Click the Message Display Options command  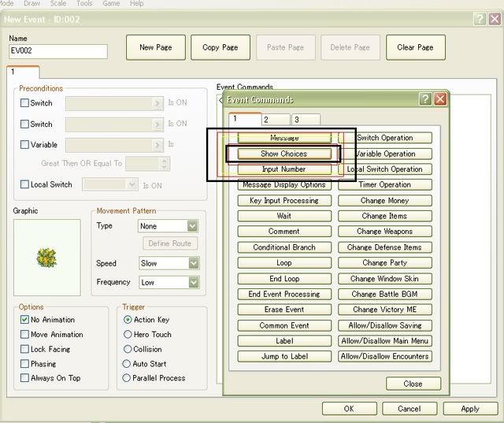284,185
